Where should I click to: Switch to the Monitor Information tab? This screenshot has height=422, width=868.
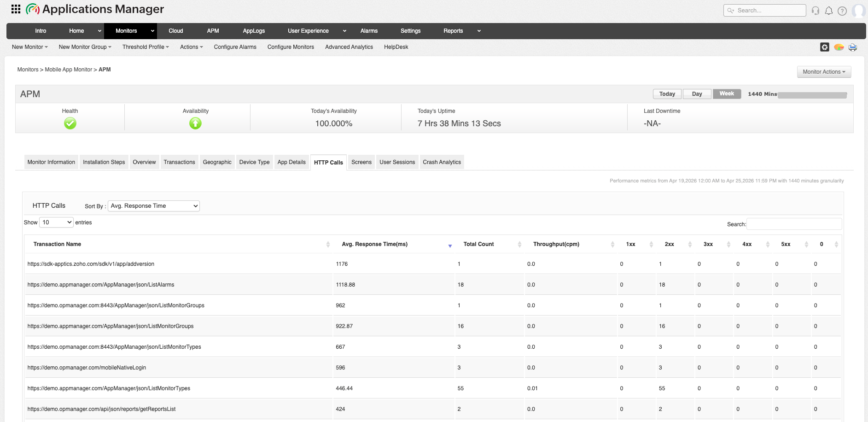click(x=51, y=162)
